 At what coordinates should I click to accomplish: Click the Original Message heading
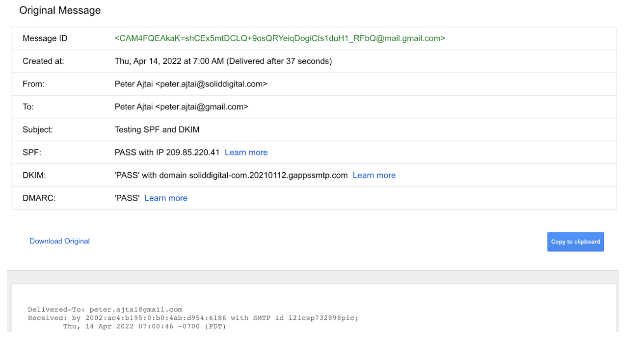click(60, 10)
